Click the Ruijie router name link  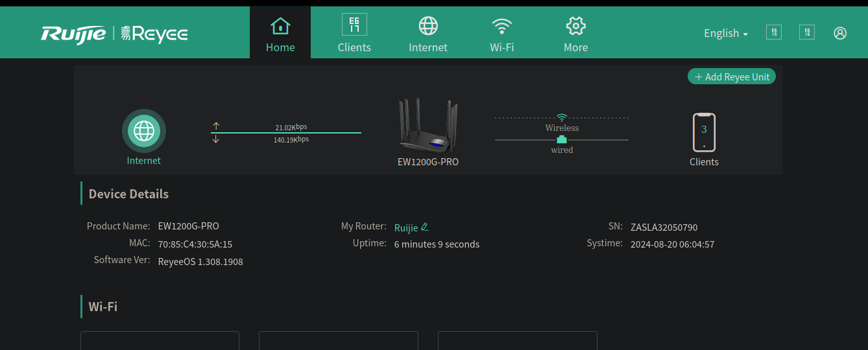pos(406,227)
